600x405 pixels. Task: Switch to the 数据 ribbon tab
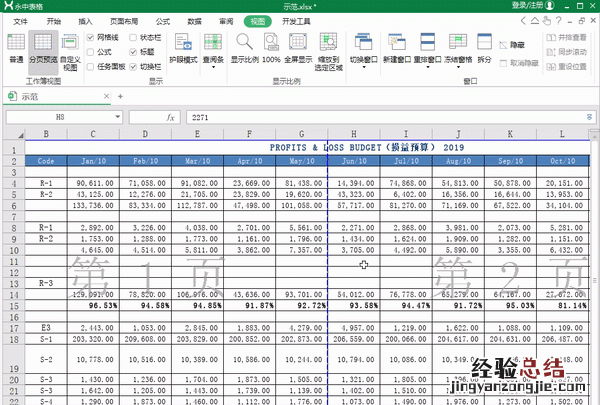[x=194, y=20]
